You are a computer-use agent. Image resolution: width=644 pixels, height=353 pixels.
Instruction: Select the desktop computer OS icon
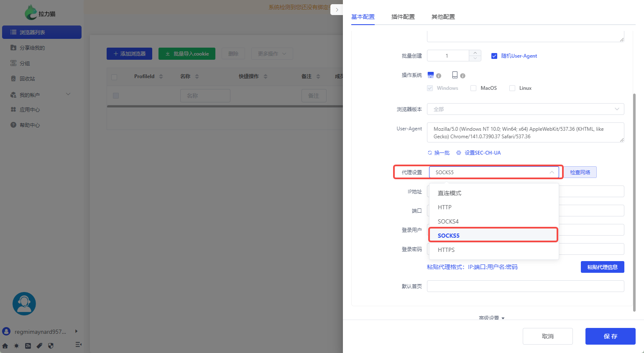pyautogui.click(x=430, y=75)
